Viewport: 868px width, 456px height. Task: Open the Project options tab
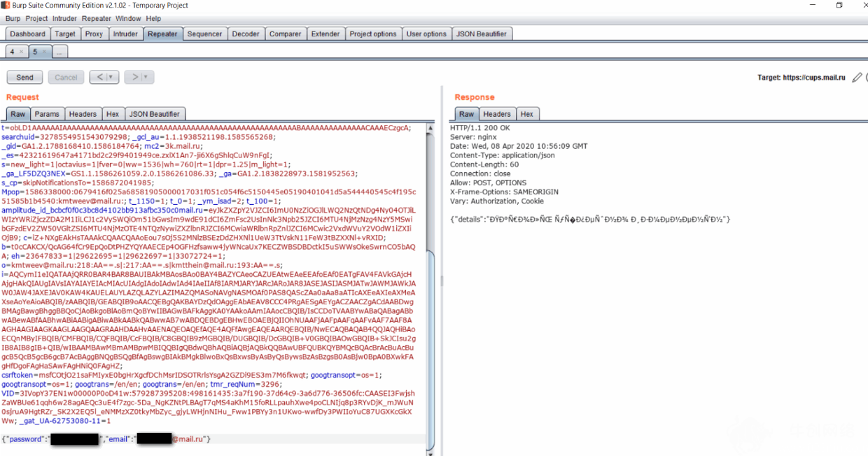(x=373, y=34)
